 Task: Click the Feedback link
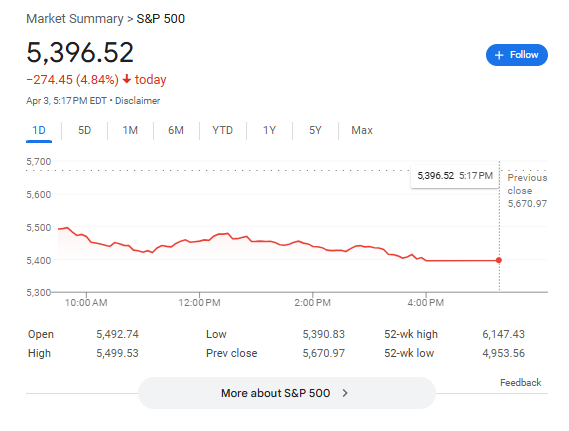click(x=520, y=383)
